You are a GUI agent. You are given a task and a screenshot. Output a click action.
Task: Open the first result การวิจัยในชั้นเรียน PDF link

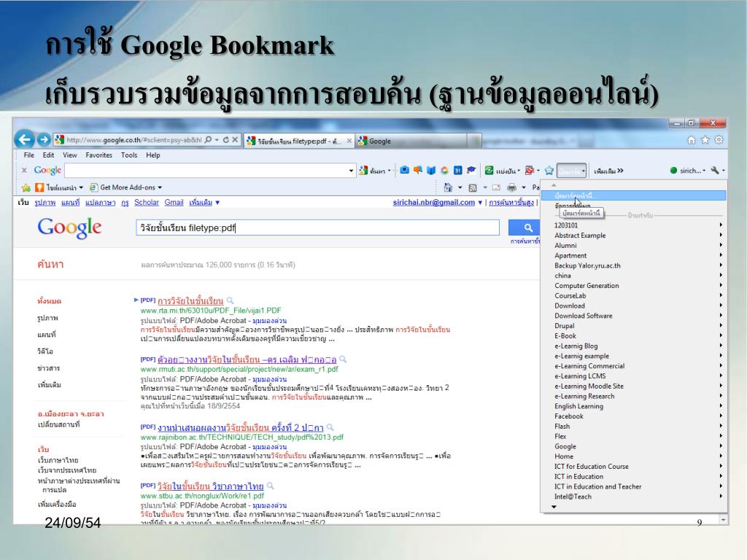coord(190,301)
